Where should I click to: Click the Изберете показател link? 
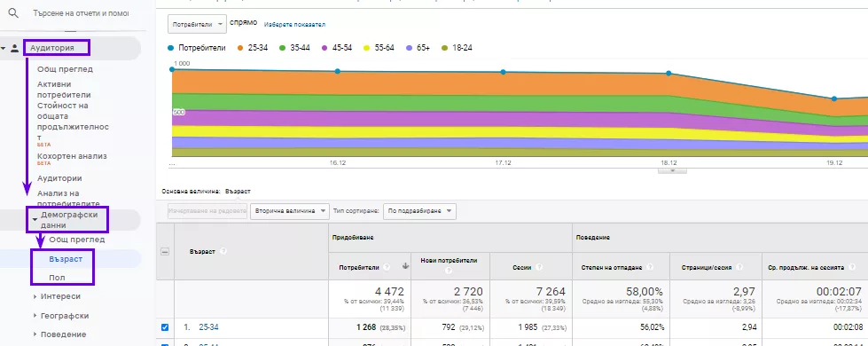pos(294,24)
